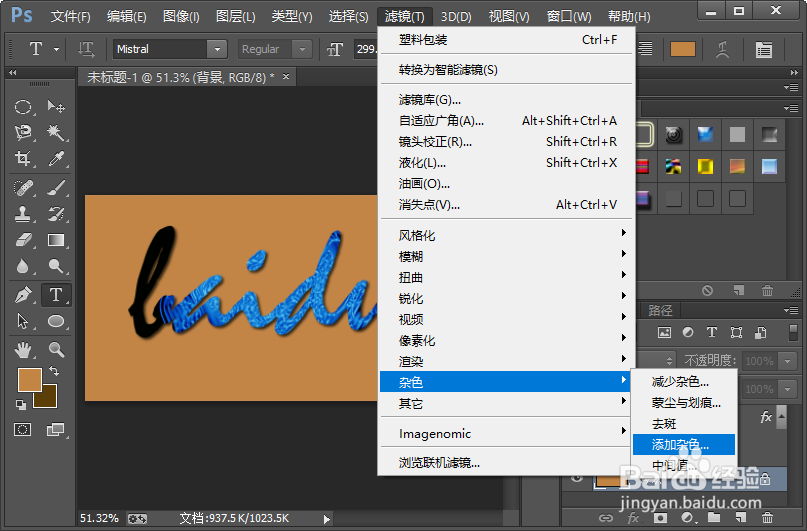Toggle the Character and Paragraph panels
Screen dimensions: 807x531
coord(763,49)
